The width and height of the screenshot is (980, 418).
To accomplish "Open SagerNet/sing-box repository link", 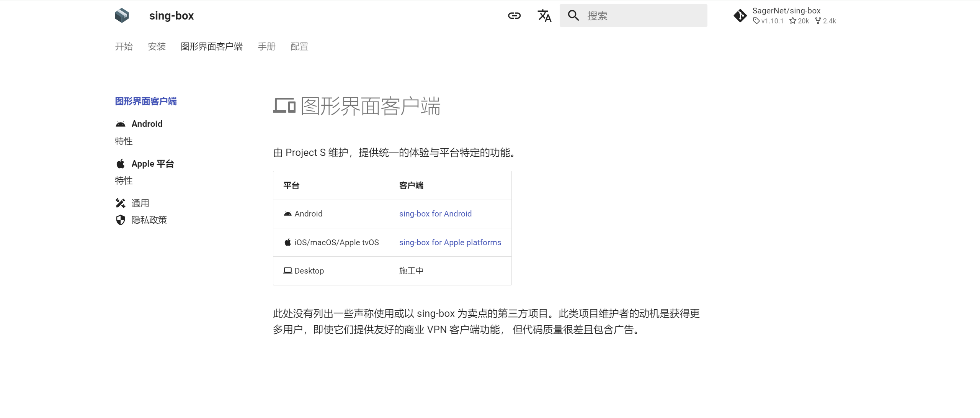I will click(786, 11).
